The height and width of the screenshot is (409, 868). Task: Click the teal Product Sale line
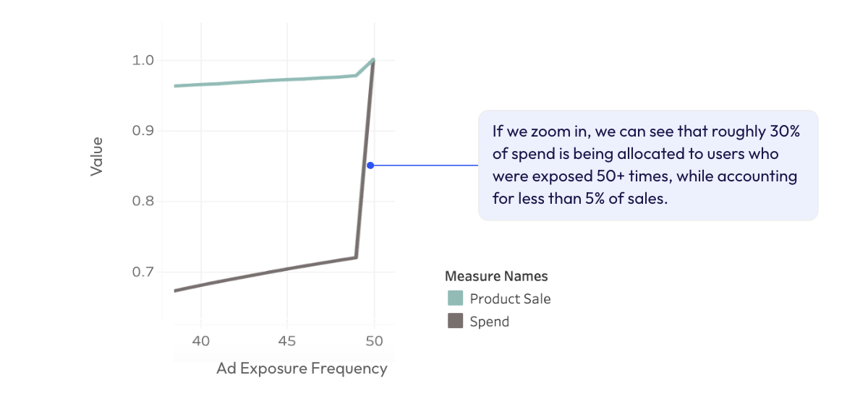[x=268, y=80]
